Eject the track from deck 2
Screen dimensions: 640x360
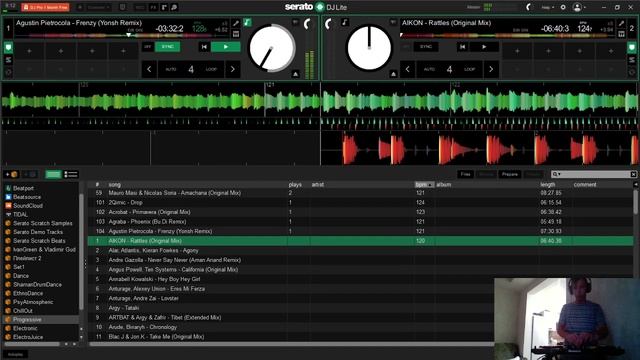[393, 74]
